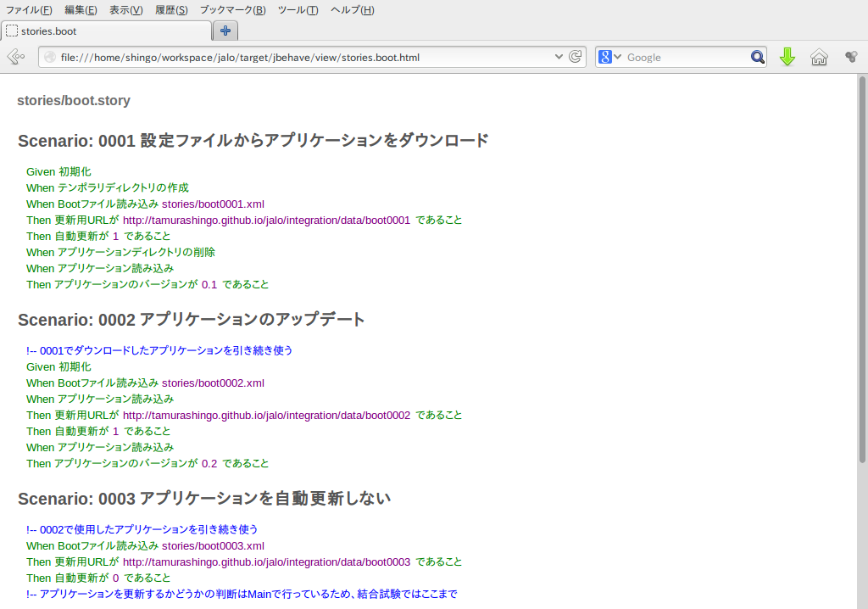This screenshot has width=868, height=609.
Task: Open a new tab with the plus icon
Action: tap(225, 31)
